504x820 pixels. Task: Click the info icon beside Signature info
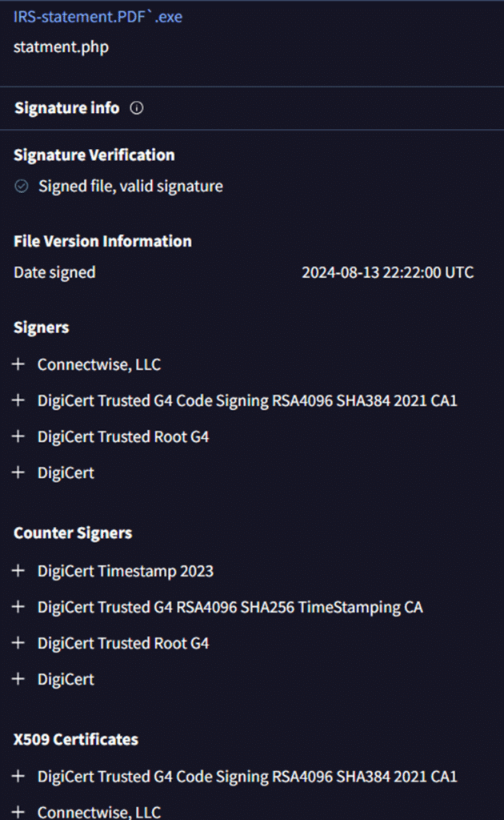pyautogui.click(x=136, y=108)
